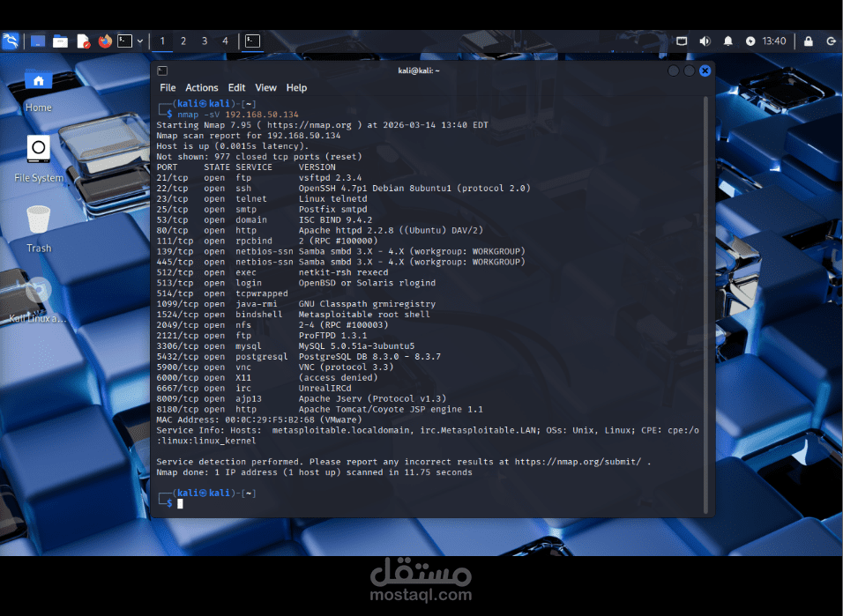Open the View menu
Image resolution: width=843 pixels, height=616 pixels.
coord(265,87)
